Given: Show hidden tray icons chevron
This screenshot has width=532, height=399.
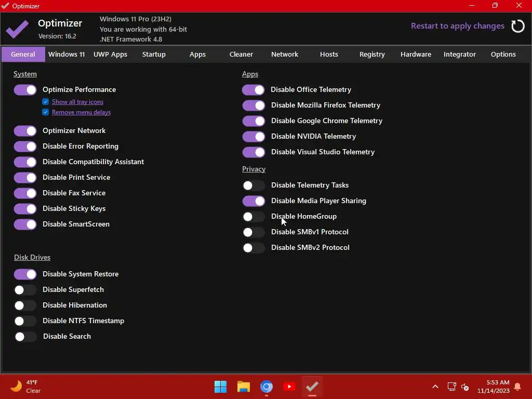Looking at the screenshot, I should pos(435,387).
